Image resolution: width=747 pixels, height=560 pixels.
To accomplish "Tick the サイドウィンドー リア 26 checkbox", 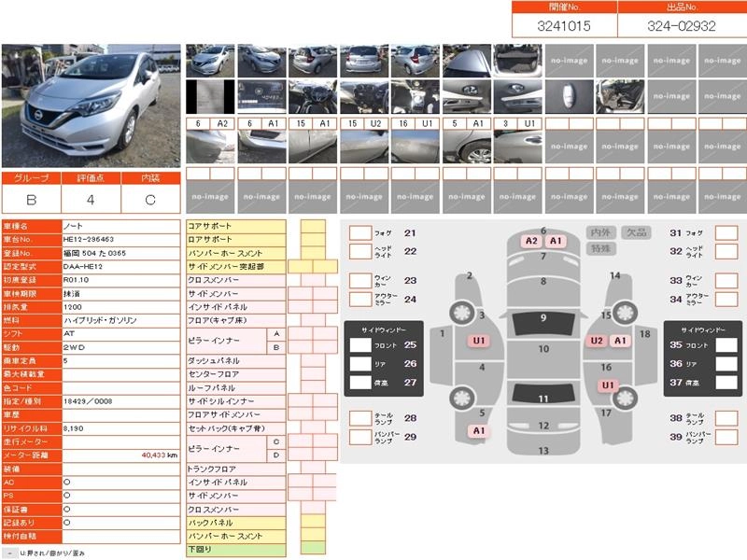I will click(x=360, y=364).
